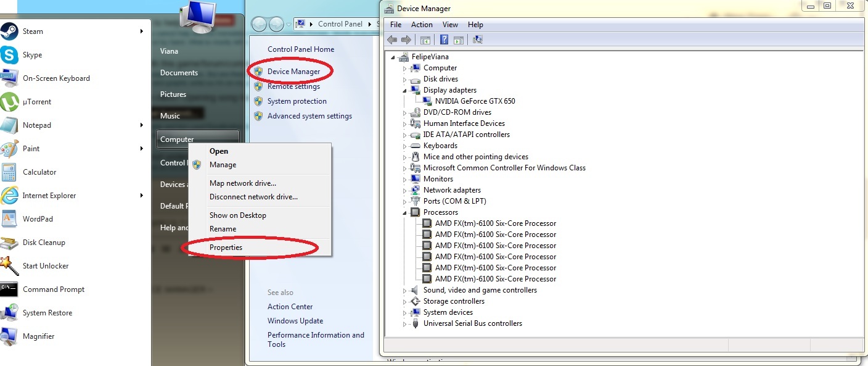The height and width of the screenshot is (366, 868).
Task: Collapse the Display adapters category
Action: pos(405,90)
